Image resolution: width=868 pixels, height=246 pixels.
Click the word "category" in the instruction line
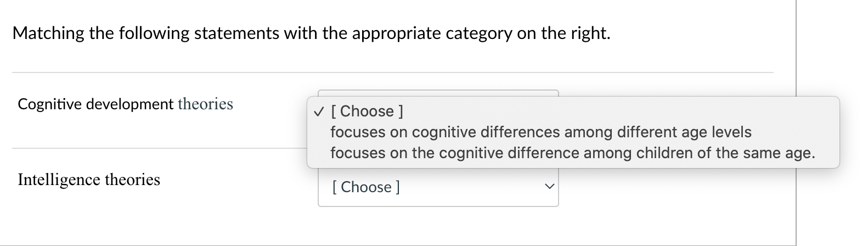[x=479, y=33]
